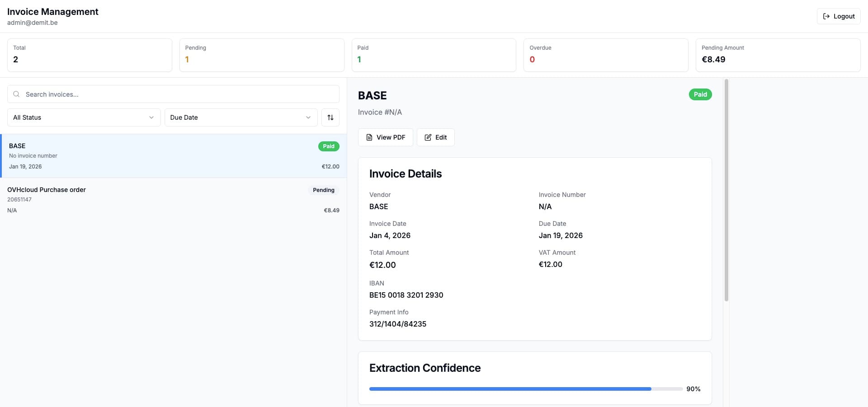Open the All Status filter dropdown
This screenshot has width=868, height=407.
[83, 117]
